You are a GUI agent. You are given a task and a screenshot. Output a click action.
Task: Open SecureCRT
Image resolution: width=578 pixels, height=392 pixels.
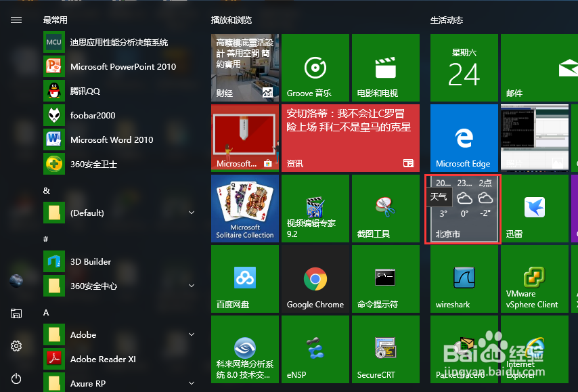(x=385, y=349)
